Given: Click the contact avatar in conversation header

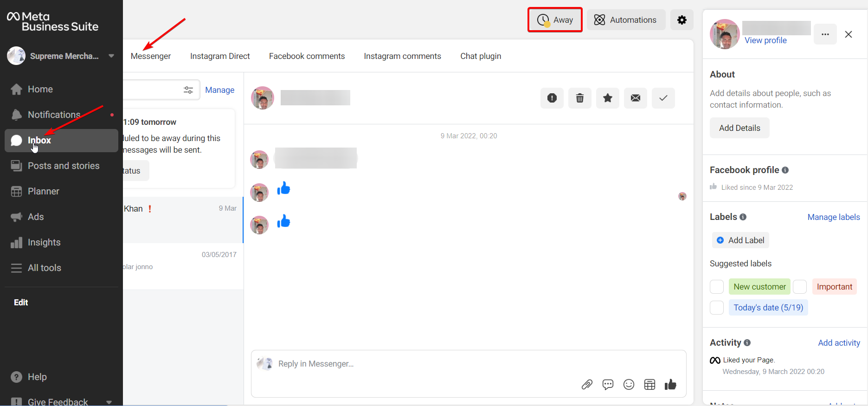Looking at the screenshot, I should [263, 98].
